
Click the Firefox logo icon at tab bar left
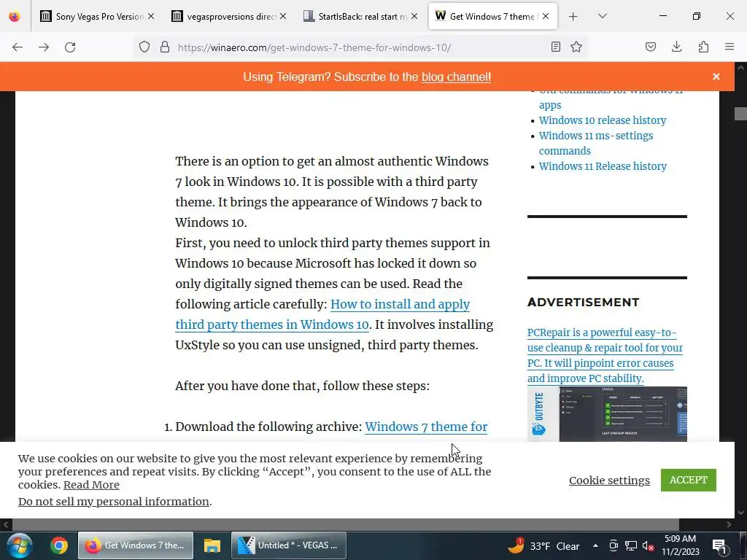(x=15, y=17)
